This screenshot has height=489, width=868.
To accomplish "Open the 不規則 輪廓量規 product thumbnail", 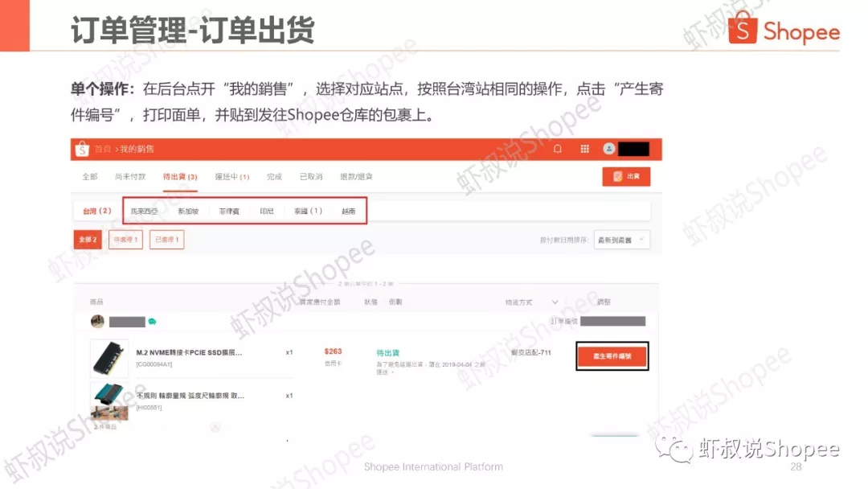I will pyautogui.click(x=109, y=401).
